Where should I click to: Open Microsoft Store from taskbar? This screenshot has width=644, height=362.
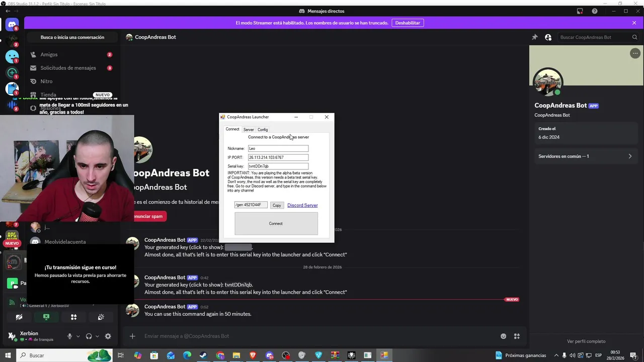tap(154, 355)
